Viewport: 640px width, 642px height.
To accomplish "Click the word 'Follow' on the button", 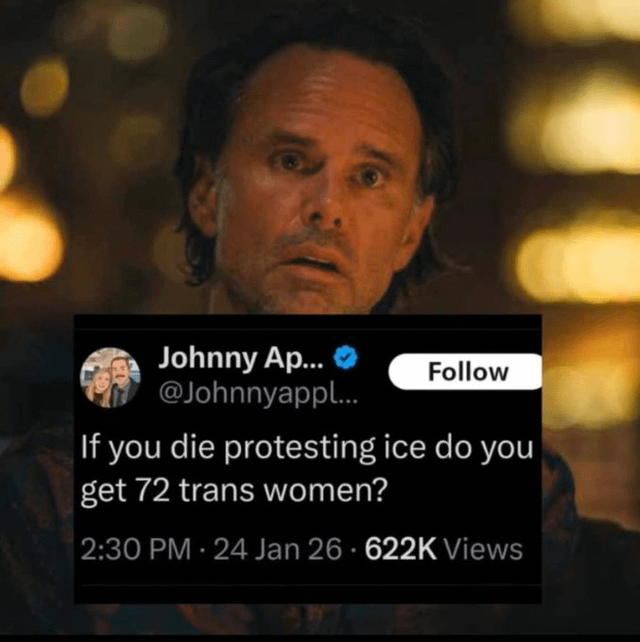I will [468, 372].
